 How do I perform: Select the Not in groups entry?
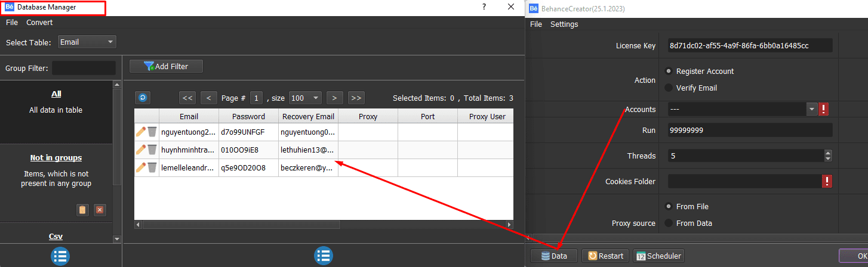tap(56, 158)
